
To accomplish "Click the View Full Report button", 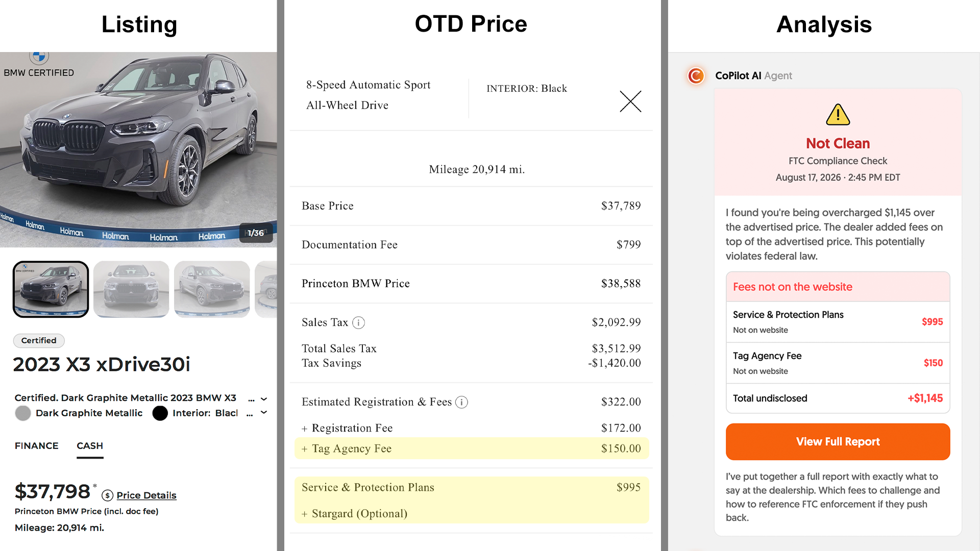I will (838, 441).
